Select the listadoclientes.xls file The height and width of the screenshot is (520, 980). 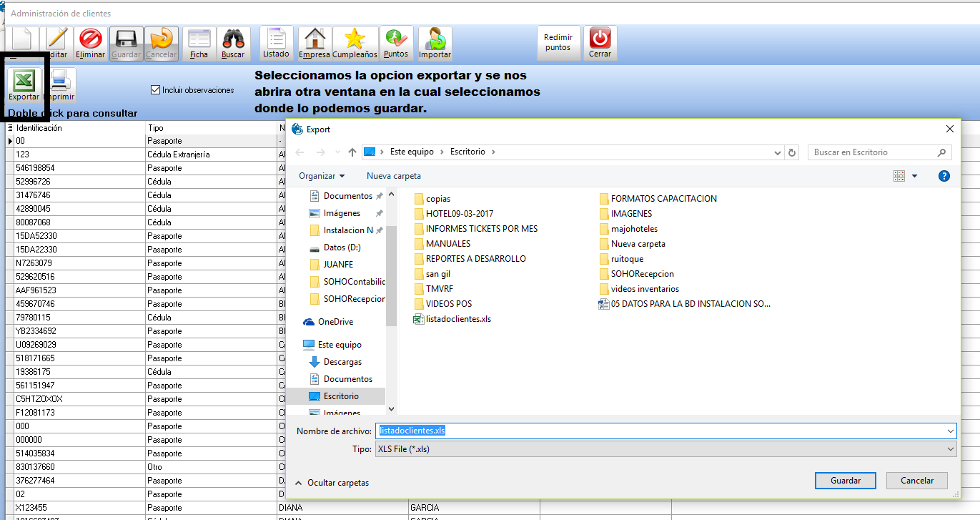(x=457, y=319)
